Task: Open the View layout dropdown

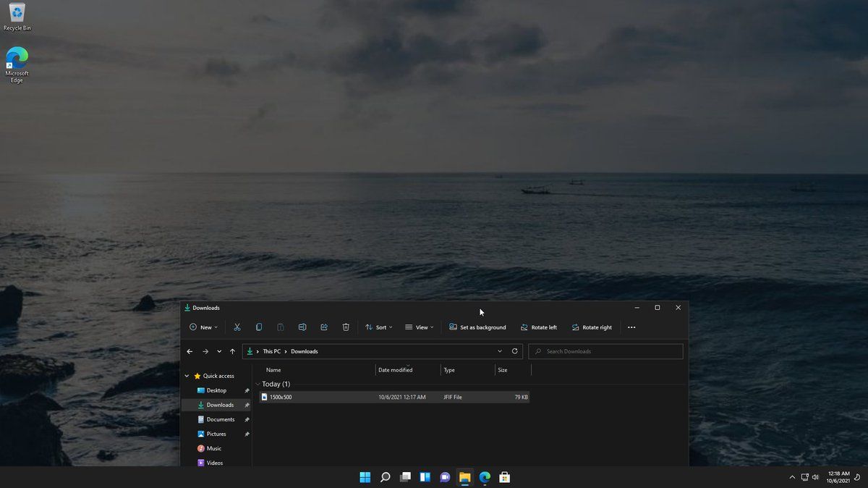Action: point(420,327)
